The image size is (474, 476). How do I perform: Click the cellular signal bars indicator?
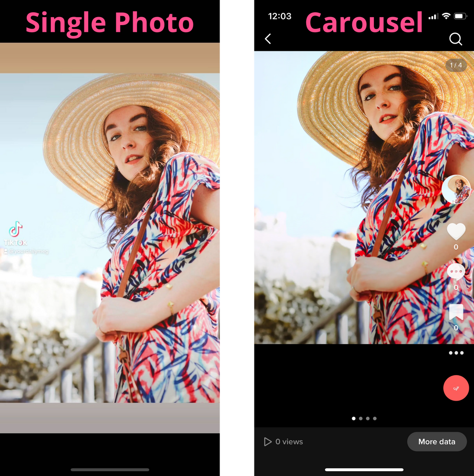pos(432,16)
